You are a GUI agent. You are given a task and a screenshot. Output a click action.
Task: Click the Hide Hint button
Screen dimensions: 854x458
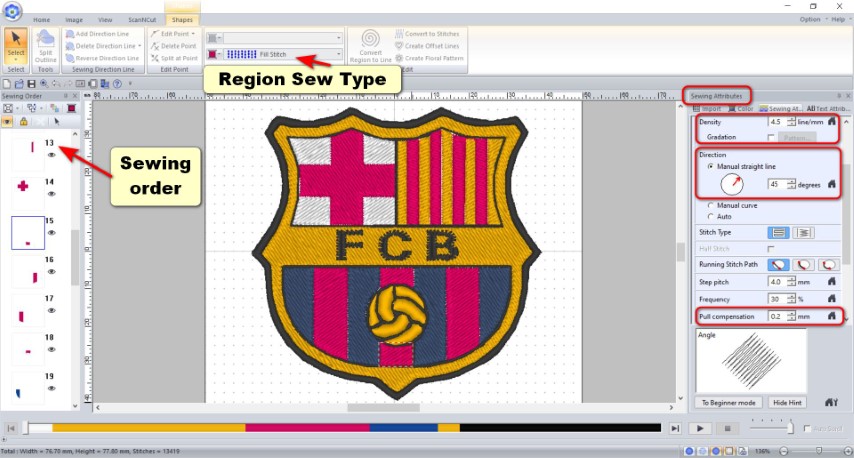pyautogui.click(x=787, y=402)
